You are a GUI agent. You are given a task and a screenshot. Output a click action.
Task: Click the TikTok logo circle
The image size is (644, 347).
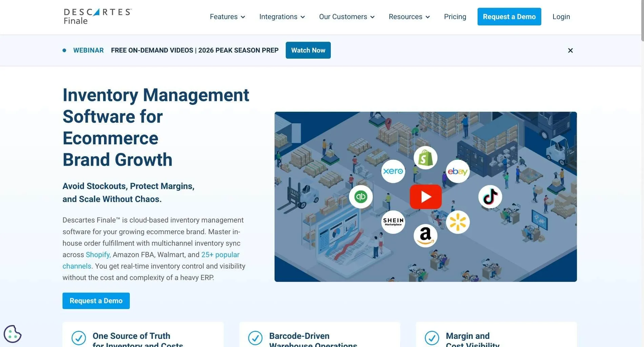490,197
